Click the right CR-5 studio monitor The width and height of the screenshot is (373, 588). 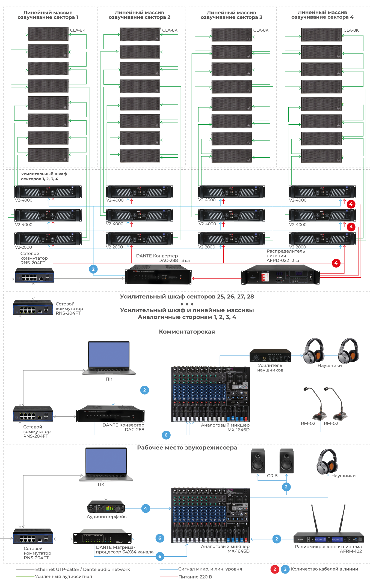pyautogui.click(x=286, y=461)
